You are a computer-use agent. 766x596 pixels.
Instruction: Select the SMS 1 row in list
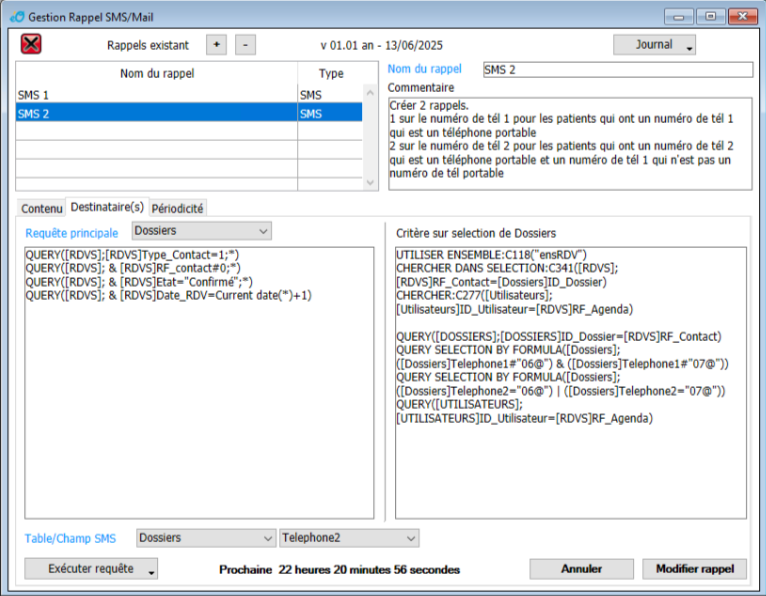pos(156,95)
